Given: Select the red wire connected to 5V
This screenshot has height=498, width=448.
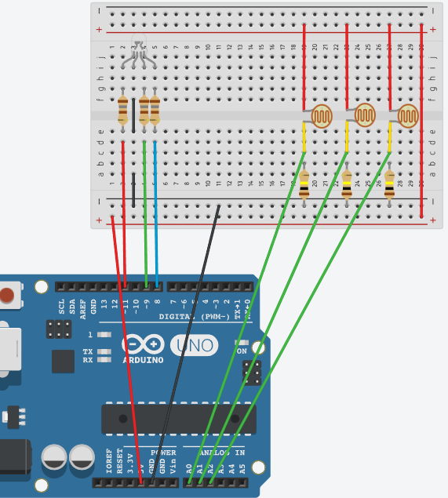Looking at the screenshot, I should pyautogui.click(x=126, y=349).
